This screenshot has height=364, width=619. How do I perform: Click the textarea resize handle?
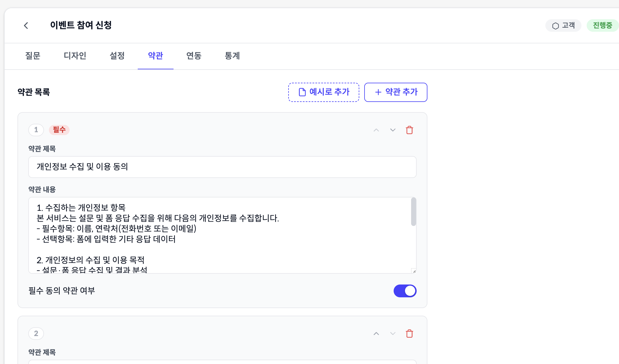414,271
